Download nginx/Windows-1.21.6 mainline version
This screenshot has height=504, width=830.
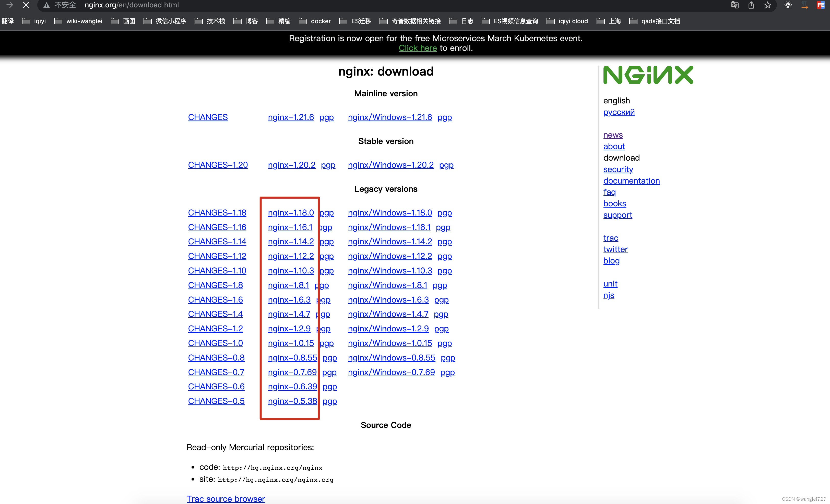pyautogui.click(x=390, y=117)
